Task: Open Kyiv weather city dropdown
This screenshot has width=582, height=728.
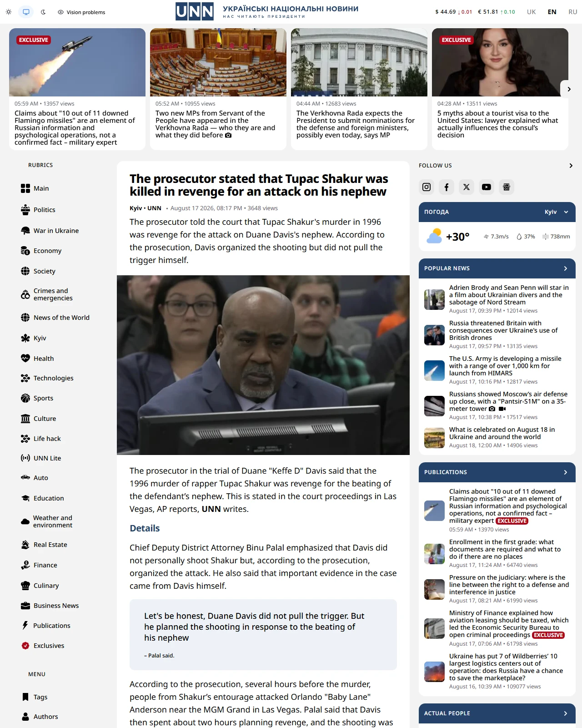Action: pos(557,212)
